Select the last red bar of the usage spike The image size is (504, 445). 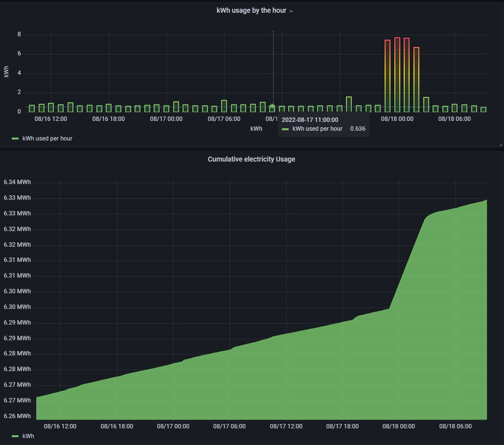416,78
